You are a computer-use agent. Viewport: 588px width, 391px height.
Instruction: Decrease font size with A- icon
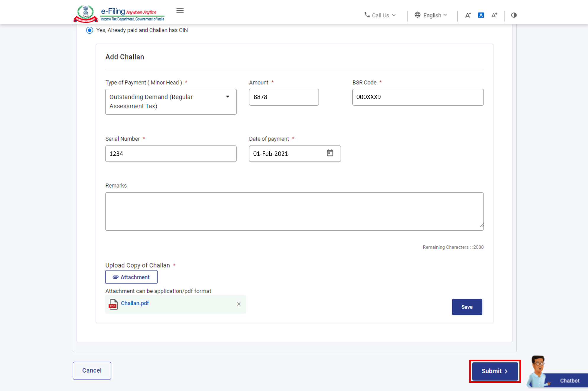[468, 15]
